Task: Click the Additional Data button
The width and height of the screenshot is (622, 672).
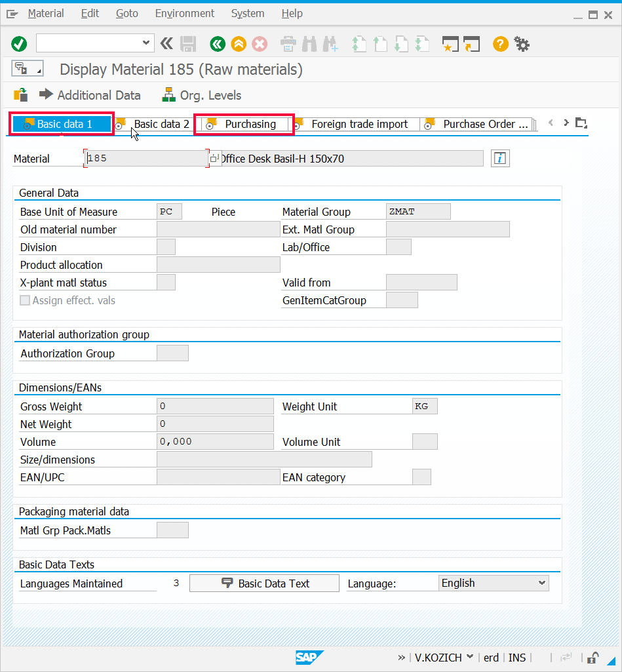Action: pyautogui.click(x=90, y=95)
